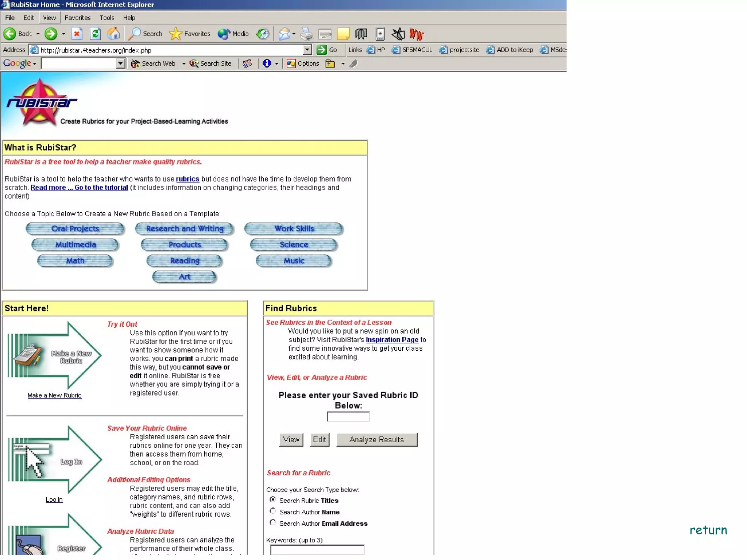Open the Tools menu

107,17
